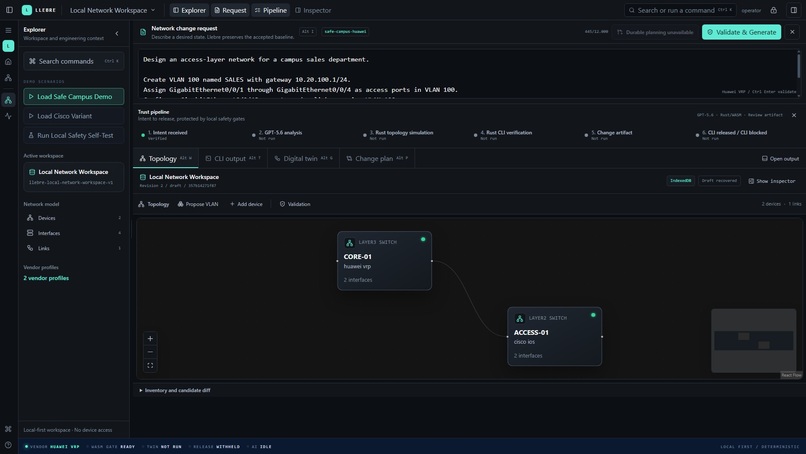
Task: Click the safe-campus-huawei tag
Action: pyautogui.click(x=345, y=31)
